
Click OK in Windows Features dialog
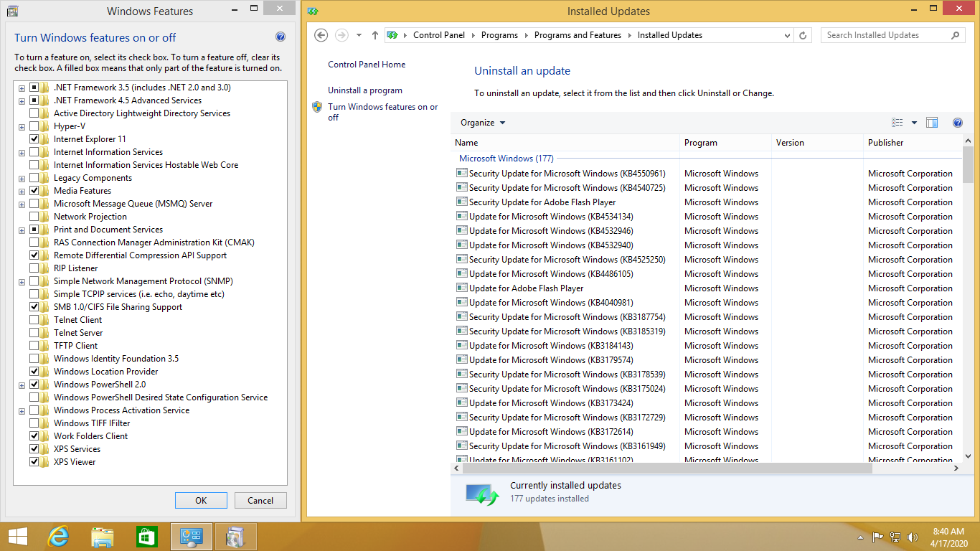[x=201, y=501]
